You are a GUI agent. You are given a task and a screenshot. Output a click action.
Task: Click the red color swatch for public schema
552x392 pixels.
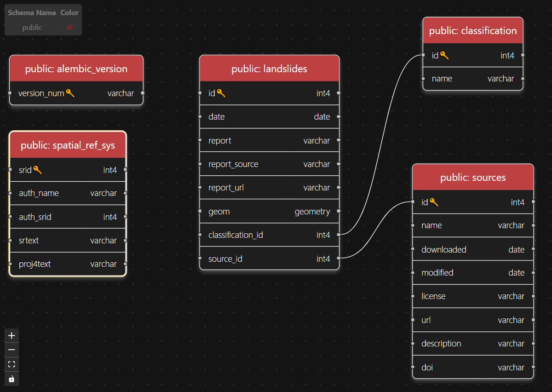tap(69, 27)
